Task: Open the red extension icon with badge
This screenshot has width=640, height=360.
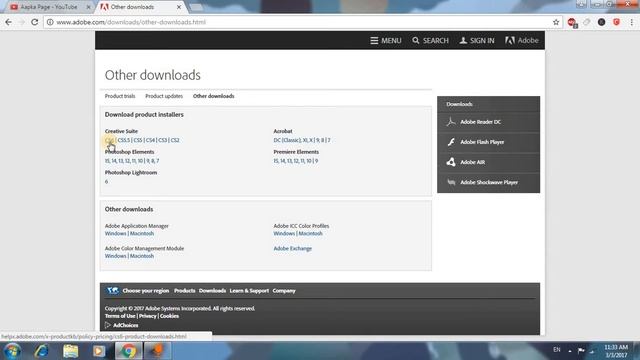Action: pyautogui.click(x=572, y=22)
